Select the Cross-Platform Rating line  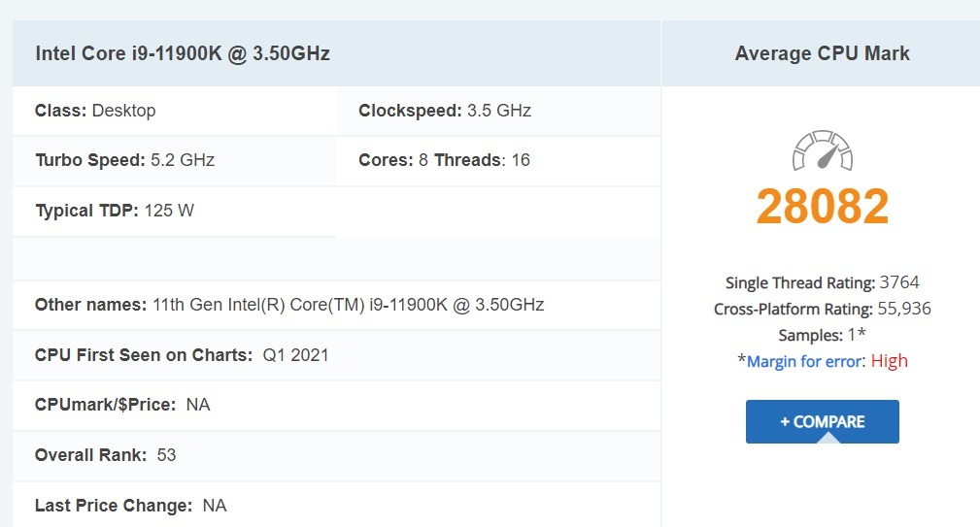tap(822, 309)
